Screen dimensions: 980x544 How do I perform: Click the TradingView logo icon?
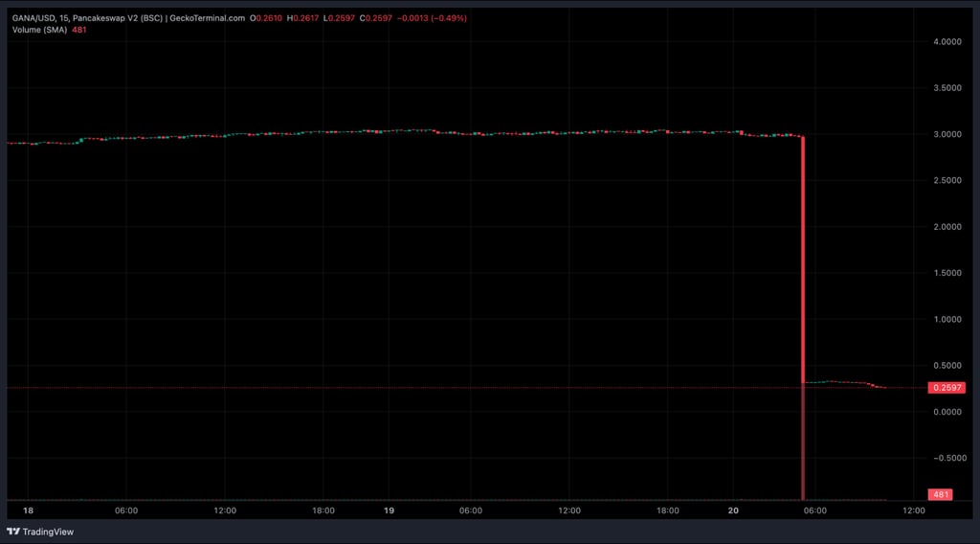(13, 532)
